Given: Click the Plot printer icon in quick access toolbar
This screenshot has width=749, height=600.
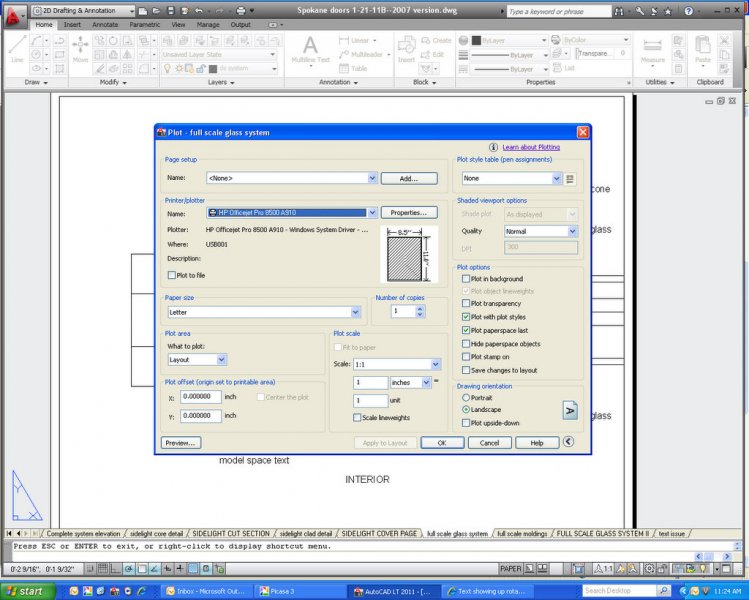Looking at the screenshot, I should click(241, 11).
